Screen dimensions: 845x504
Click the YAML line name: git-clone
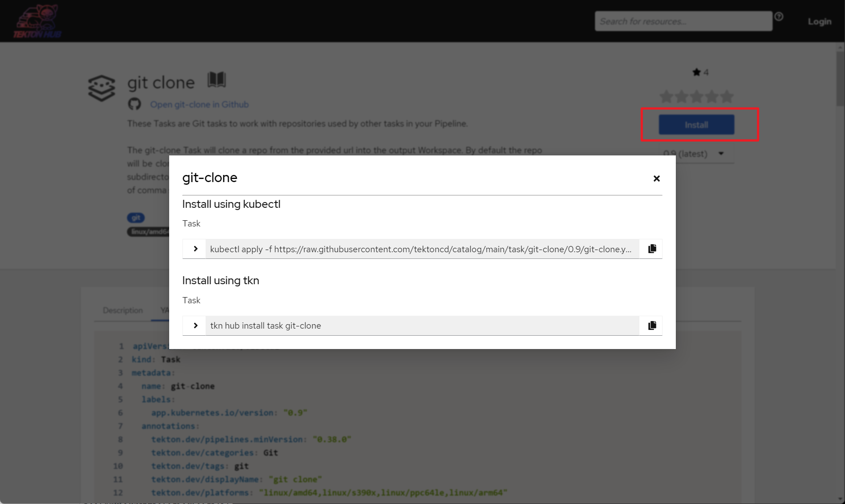coord(178,386)
